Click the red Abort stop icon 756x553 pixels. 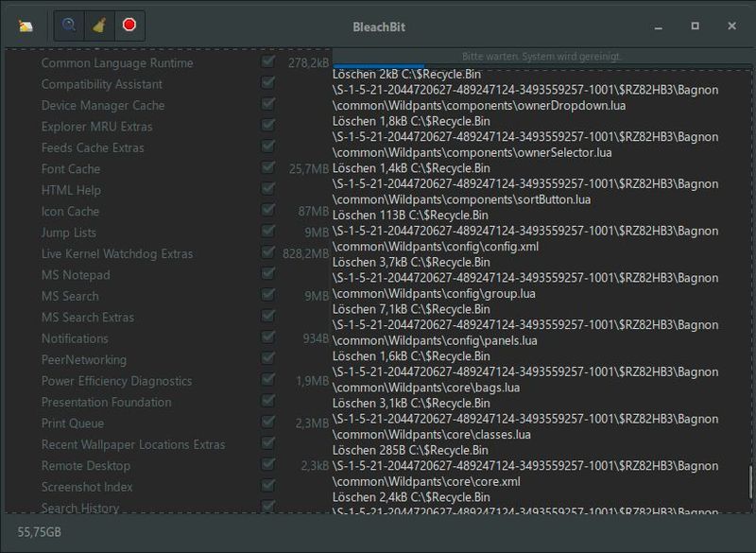tap(129, 26)
